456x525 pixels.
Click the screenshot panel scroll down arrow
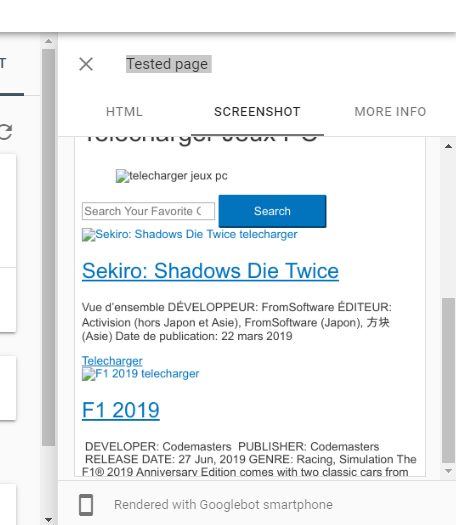click(448, 471)
